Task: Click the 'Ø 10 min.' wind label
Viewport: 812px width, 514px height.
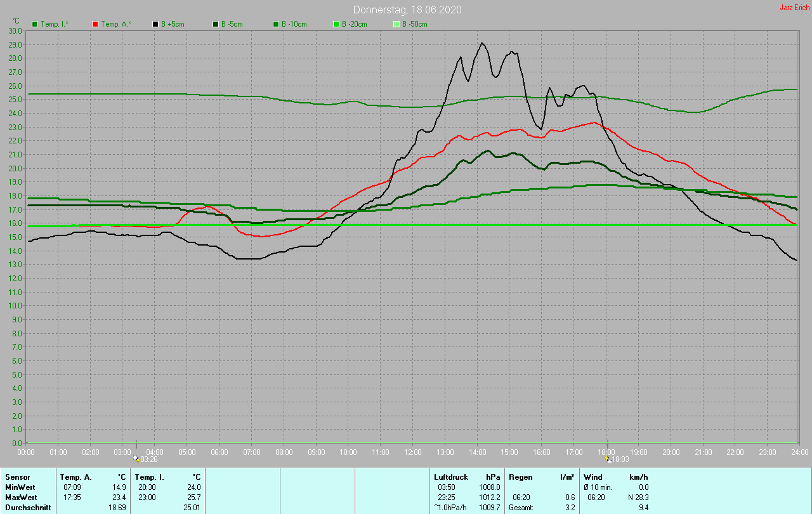Action: pyautogui.click(x=598, y=487)
